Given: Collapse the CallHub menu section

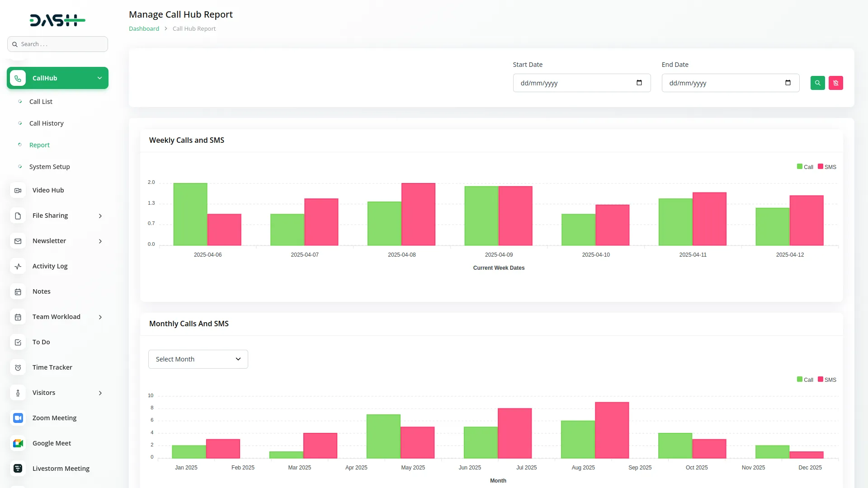Looking at the screenshot, I should (99, 78).
